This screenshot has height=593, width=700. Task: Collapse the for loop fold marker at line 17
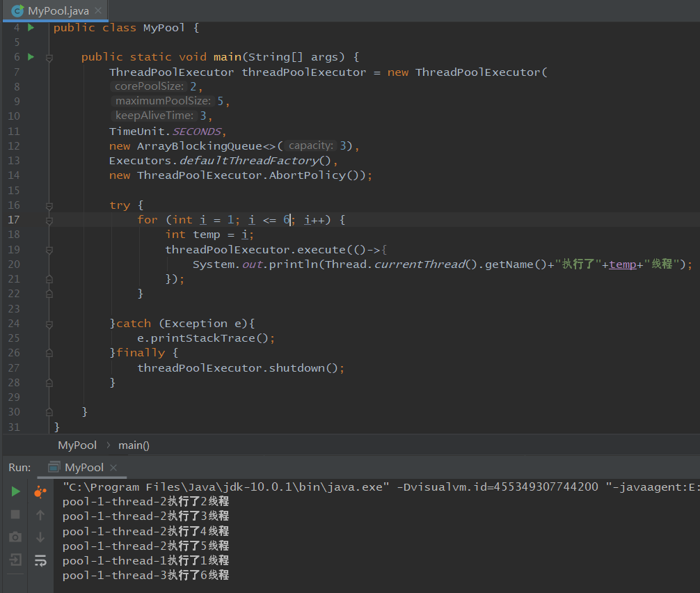49,221
